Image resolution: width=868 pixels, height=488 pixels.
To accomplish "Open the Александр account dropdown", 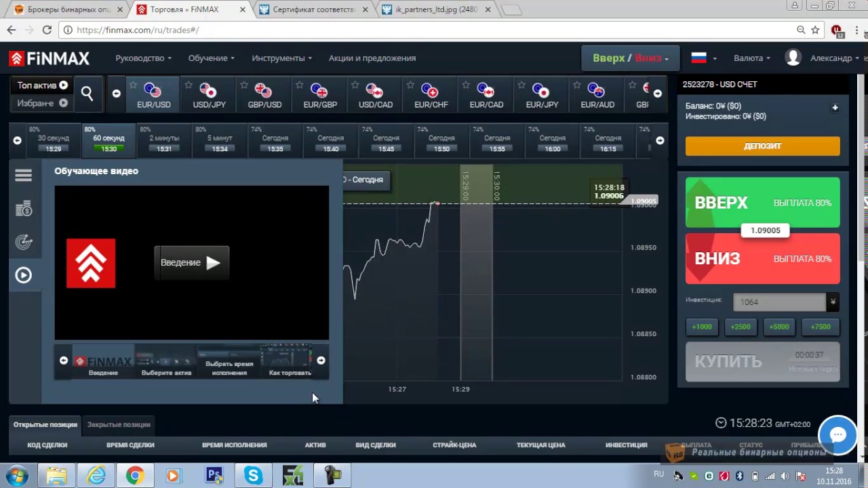I will click(835, 58).
